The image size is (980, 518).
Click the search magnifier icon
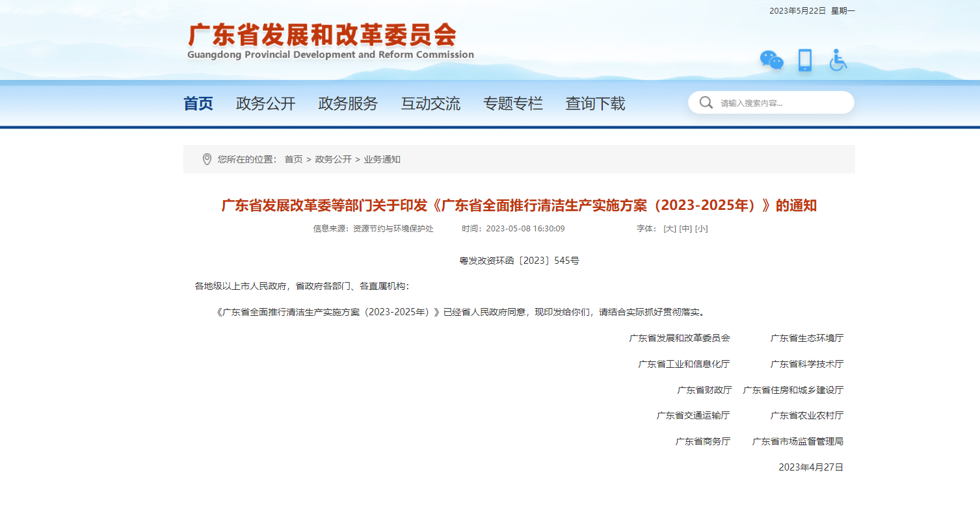click(x=706, y=102)
